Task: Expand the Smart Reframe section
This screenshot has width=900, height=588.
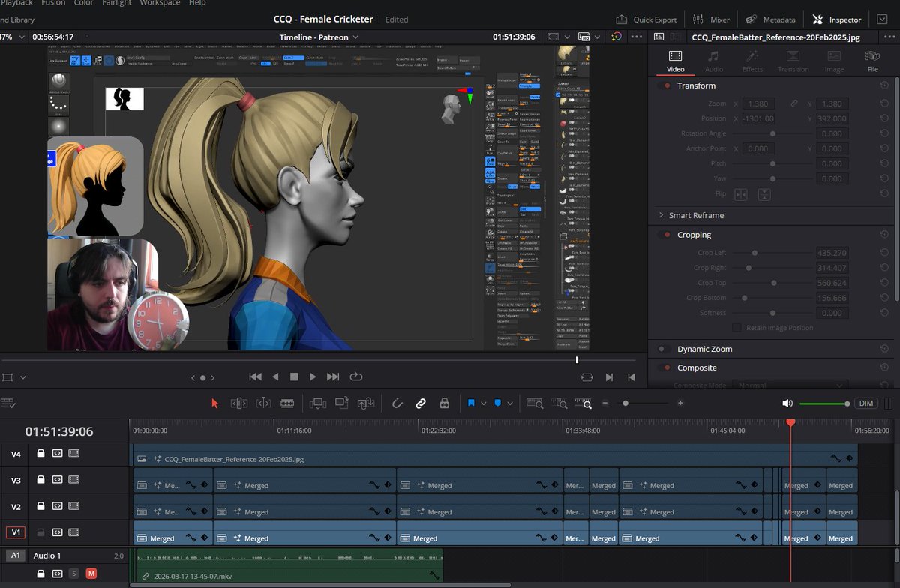Action: (661, 215)
